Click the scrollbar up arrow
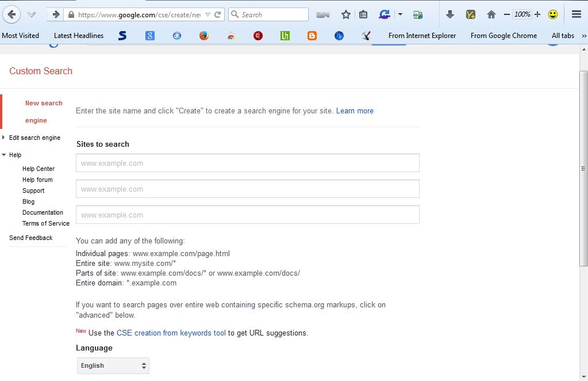 [x=584, y=49]
